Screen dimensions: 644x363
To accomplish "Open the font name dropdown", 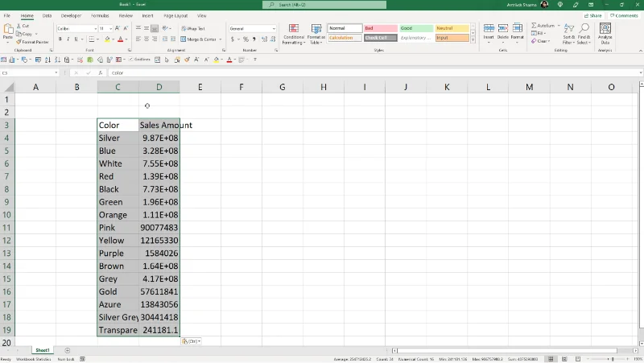I will (x=95, y=29).
